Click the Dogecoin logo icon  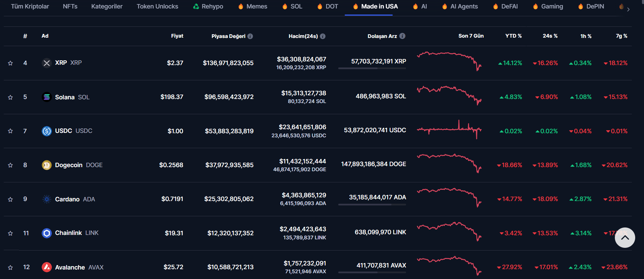coord(47,165)
